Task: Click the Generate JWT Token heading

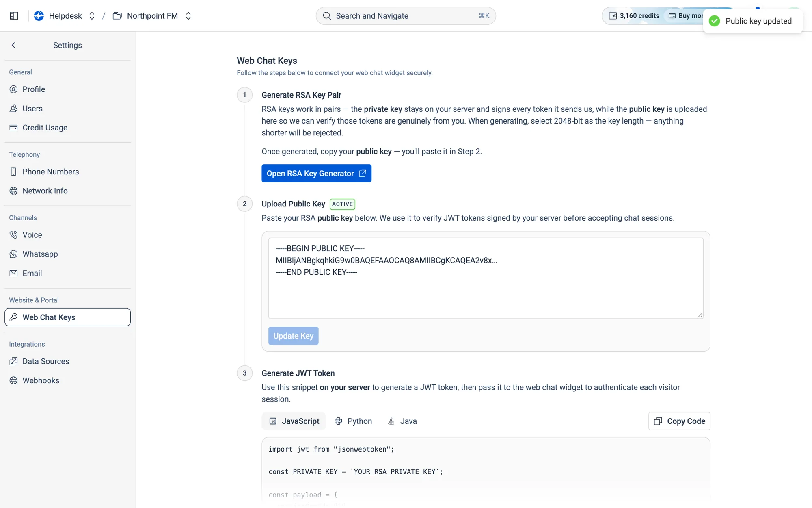Action: [x=298, y=373]
